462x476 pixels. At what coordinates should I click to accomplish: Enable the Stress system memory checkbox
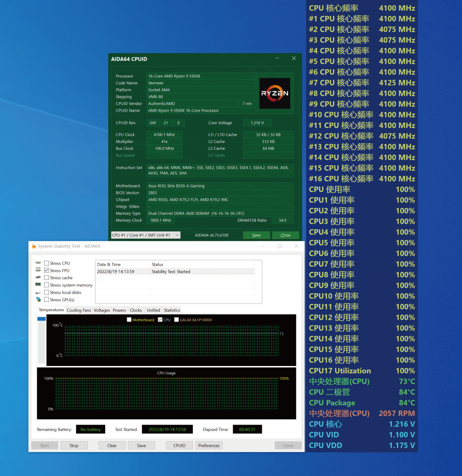tap(46, 285)
